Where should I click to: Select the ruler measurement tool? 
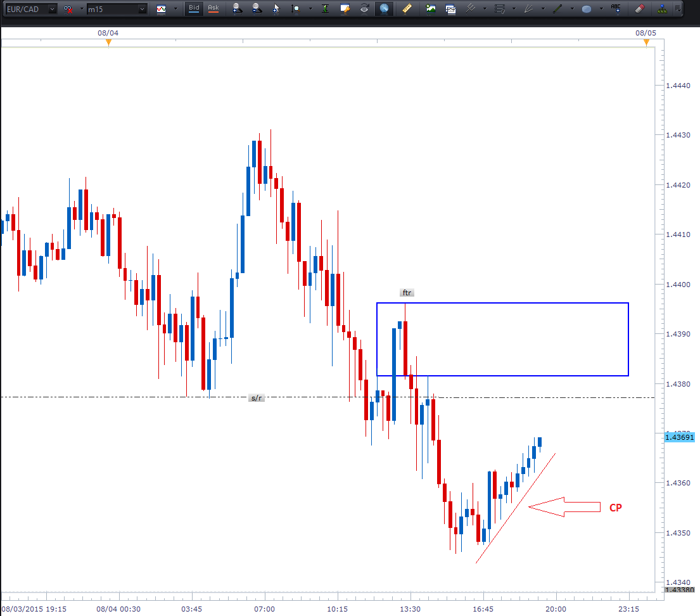(x=407, y=9)
